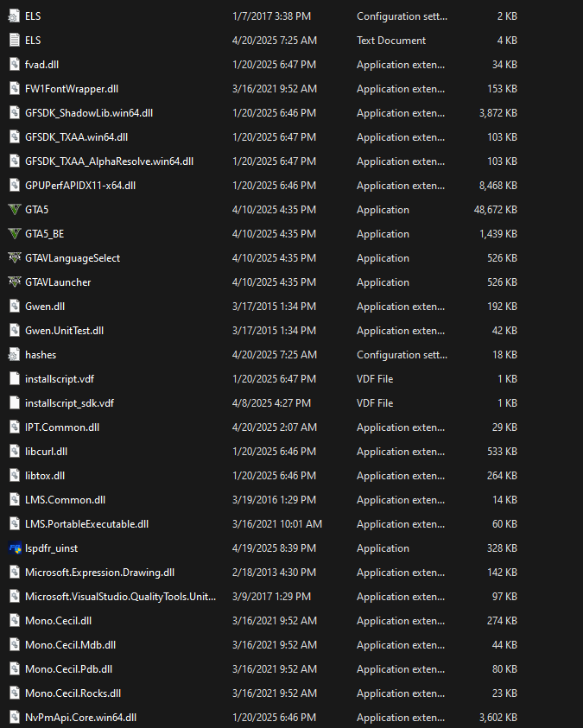This screenshot has height=728, width=583.
Task: Click the ELS configuration settings gear icon
Action: click(x=15, y=16)
